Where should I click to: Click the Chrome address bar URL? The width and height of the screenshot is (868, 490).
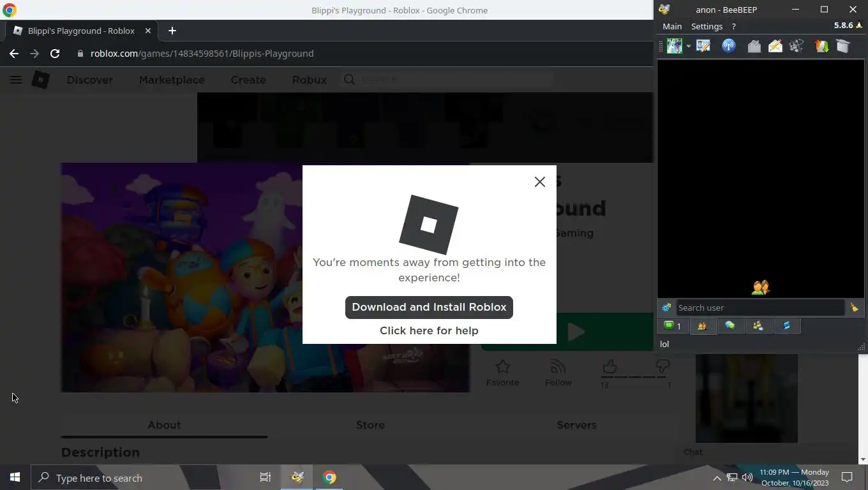[x=202, y=54]
